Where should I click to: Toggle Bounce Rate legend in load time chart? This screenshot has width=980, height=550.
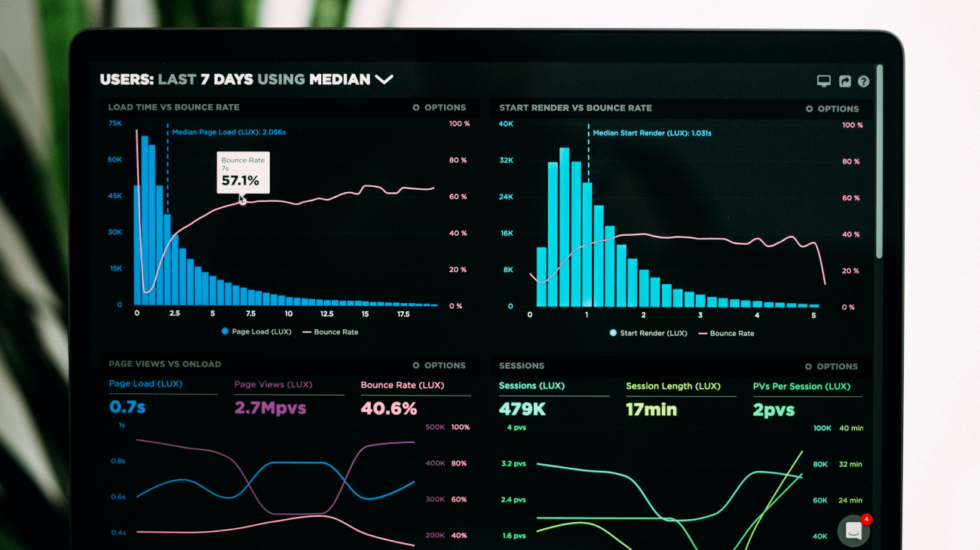pos(330,332)
